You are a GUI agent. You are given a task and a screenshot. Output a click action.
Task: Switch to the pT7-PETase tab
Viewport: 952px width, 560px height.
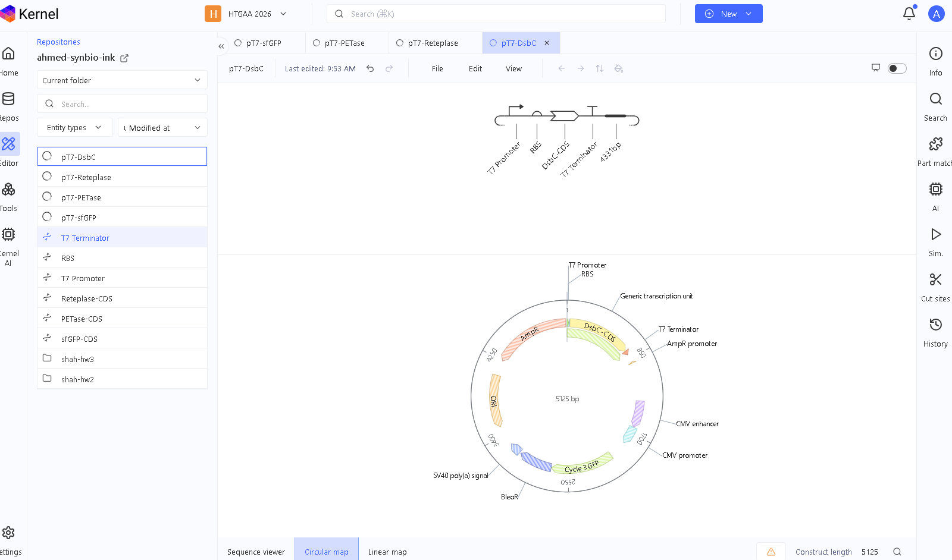pos(339,43)
